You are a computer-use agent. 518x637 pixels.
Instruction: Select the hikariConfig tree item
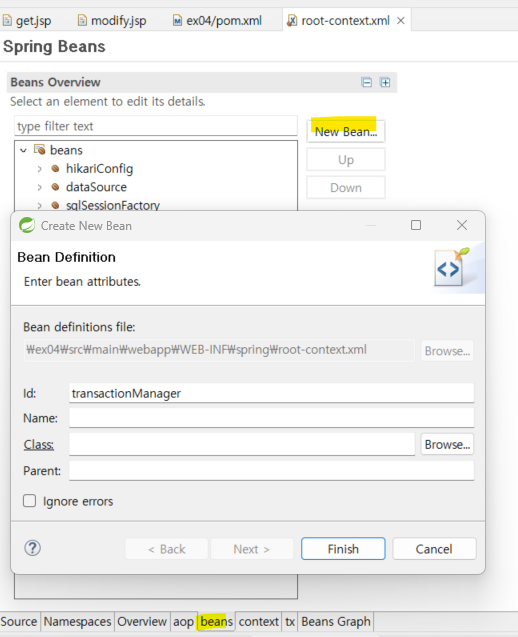100,169
